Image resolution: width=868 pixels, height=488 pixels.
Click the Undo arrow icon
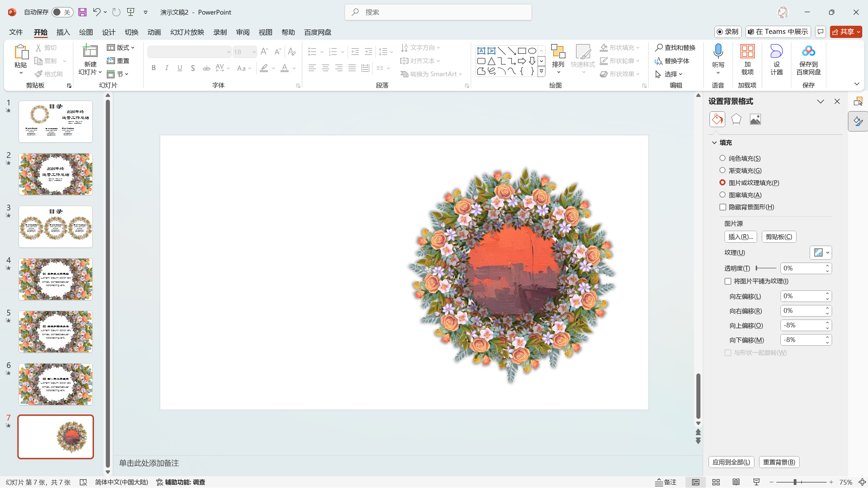[x=97, y=12]
